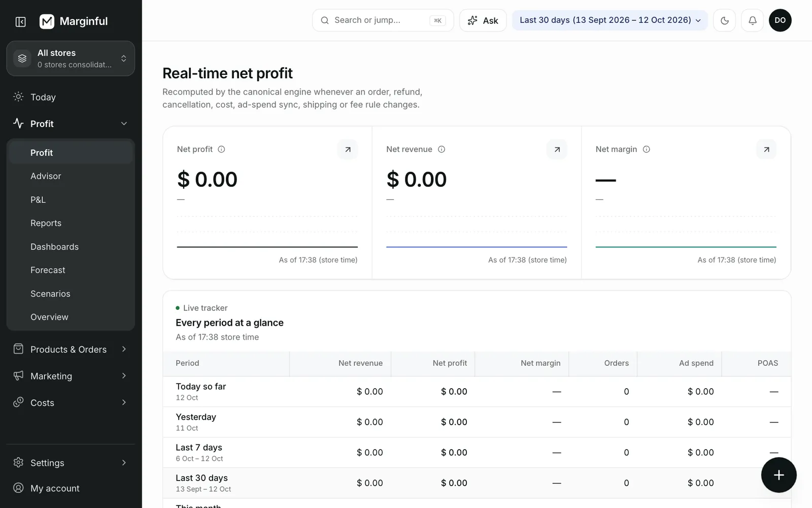This screenshot has width=812, height=508.
Task: Open the Advisor page
Action: pos(71,176)
